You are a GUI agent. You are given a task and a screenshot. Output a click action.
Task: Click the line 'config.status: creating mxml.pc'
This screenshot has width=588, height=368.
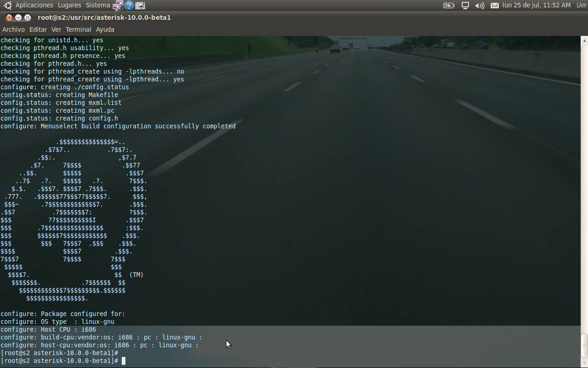click(x=57, y=110)
